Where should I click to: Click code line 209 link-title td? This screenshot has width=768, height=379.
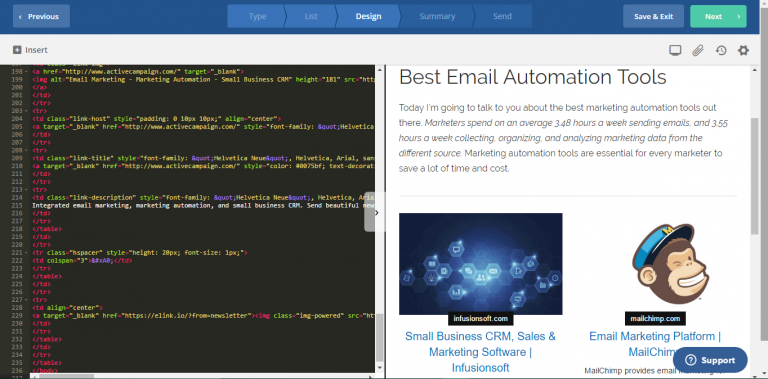pyautogui.click(x=203, y=158)
